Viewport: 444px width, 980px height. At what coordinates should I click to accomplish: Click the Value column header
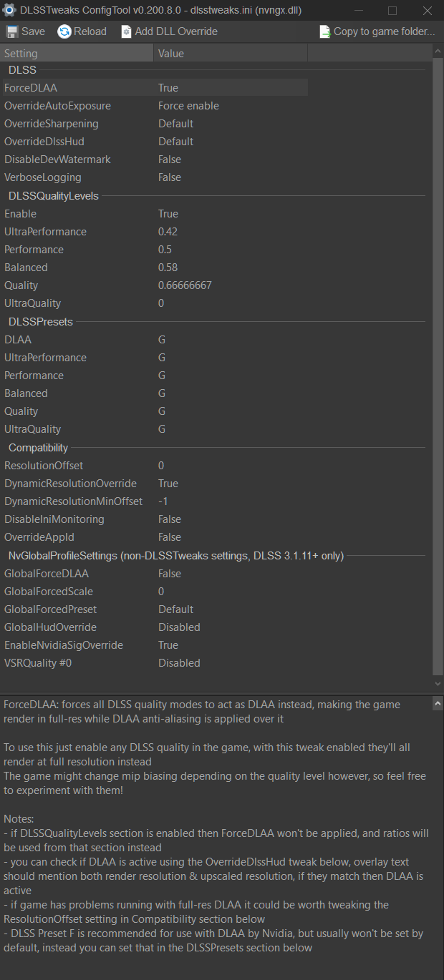pos(231,54)
